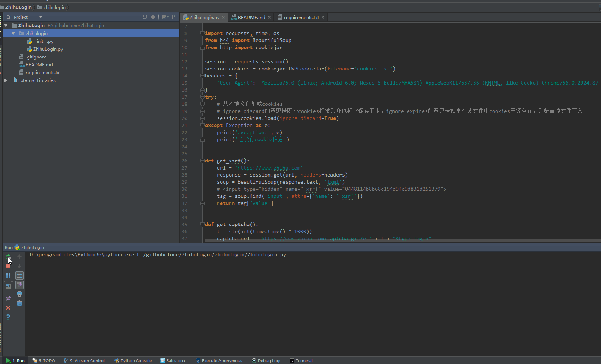601x364 pixels.
Task: Clear console output with trash icon
Action: tap(19, 303)
